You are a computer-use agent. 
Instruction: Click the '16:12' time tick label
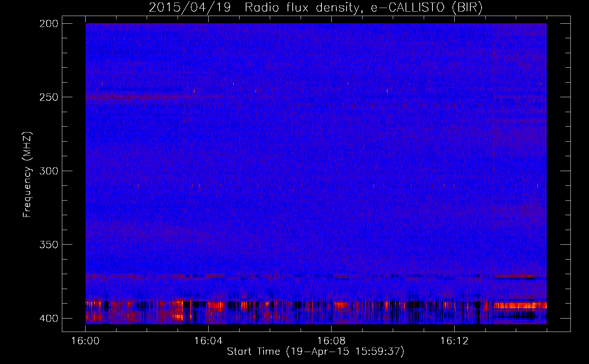[x=454, y=341]
